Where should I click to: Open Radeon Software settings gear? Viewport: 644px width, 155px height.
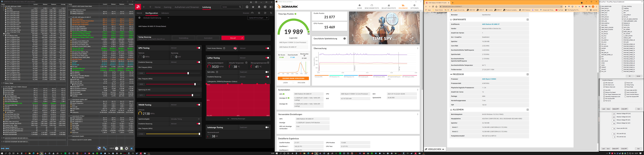pos(265,7)
